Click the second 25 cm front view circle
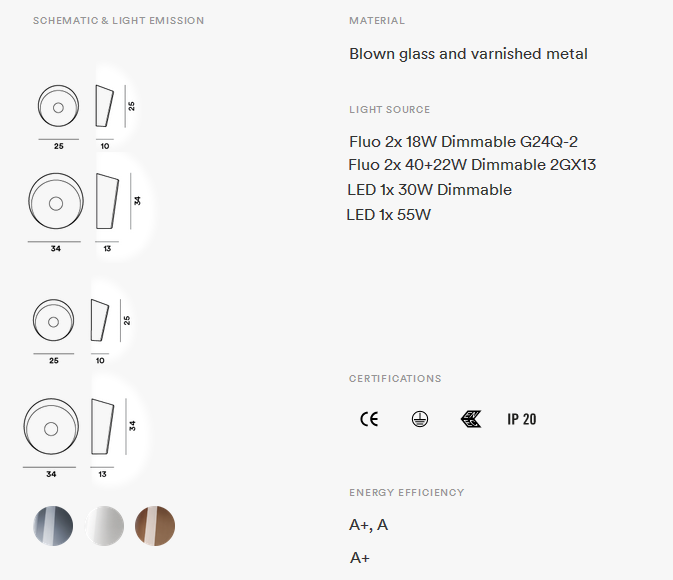Image resolution: width=673 pixels, height=580 pixels. point(53,320)
